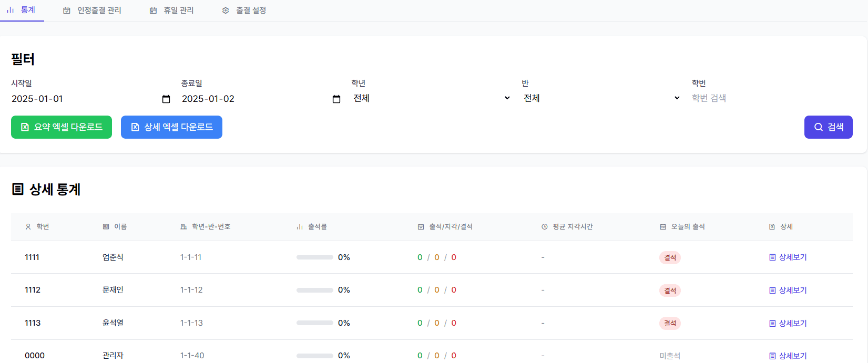Image resolution: width=868 pixels, height=363 pixels.
Task: Click the bar chart icon in 통계 tab
Action: 10,10
